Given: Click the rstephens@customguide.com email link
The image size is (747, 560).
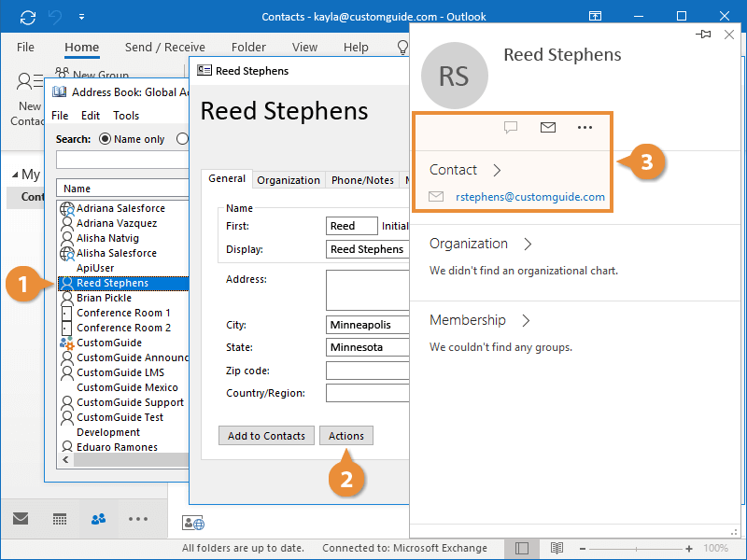Looking at the screenshot, I should pos(530,197).
